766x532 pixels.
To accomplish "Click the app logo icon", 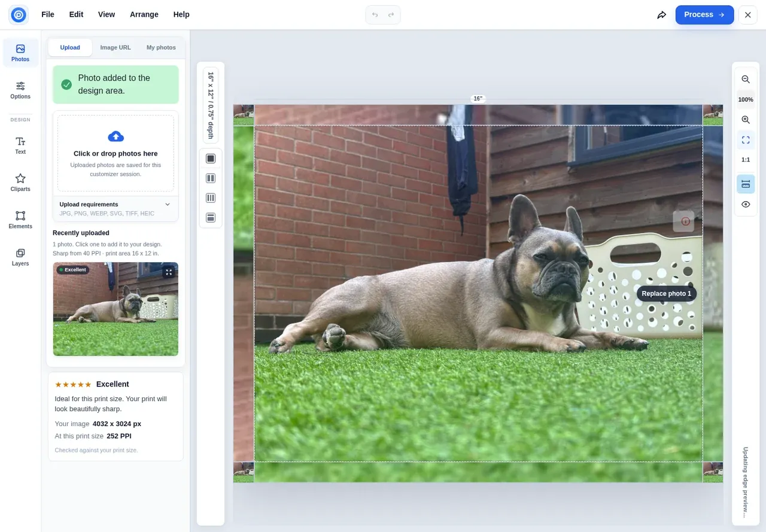I will pos(19,14).
